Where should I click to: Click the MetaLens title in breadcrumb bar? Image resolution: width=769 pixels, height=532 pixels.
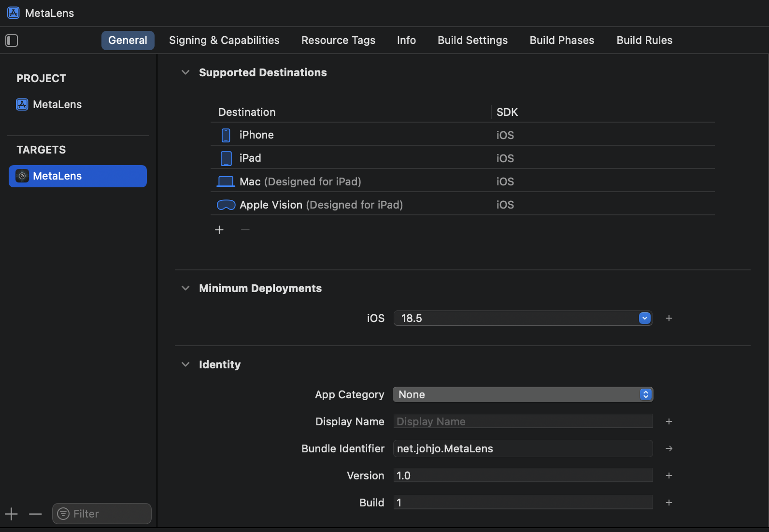[x=50, y=13]
